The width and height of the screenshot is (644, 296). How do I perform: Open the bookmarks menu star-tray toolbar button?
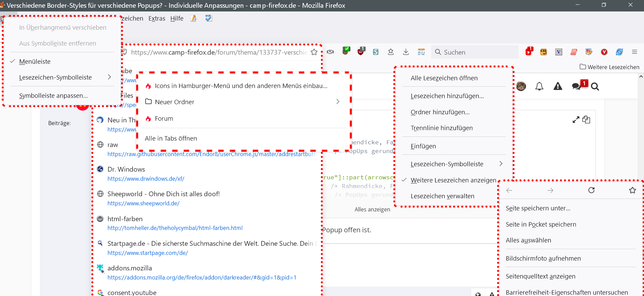(391, 52)
